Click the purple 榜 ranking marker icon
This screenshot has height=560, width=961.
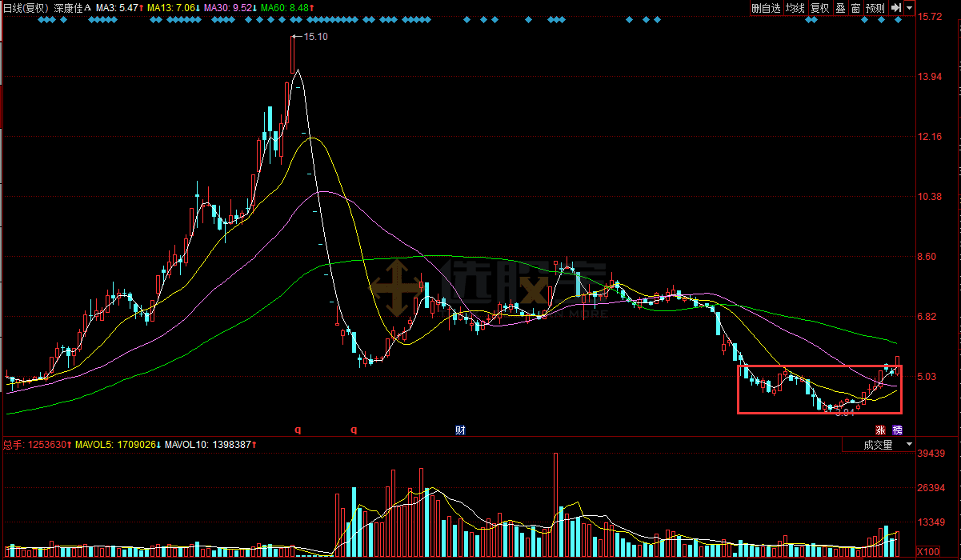pos(897,430)
